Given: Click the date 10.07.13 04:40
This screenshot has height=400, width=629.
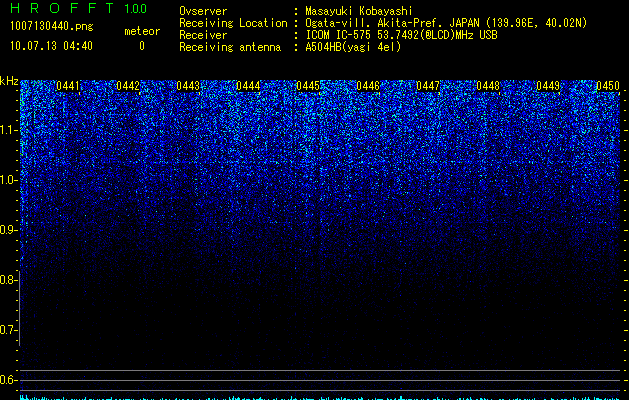Looking at the screenshot, I should [x=51, y=46].
